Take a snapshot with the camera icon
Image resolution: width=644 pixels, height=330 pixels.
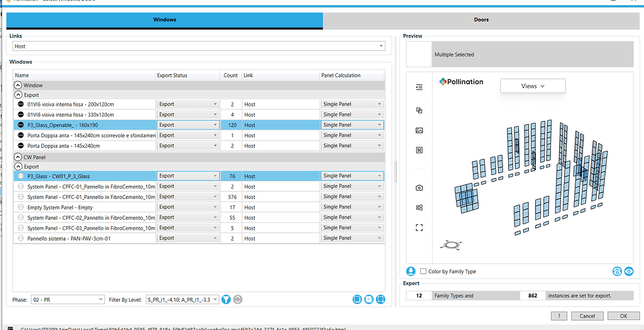pos(419,188)
